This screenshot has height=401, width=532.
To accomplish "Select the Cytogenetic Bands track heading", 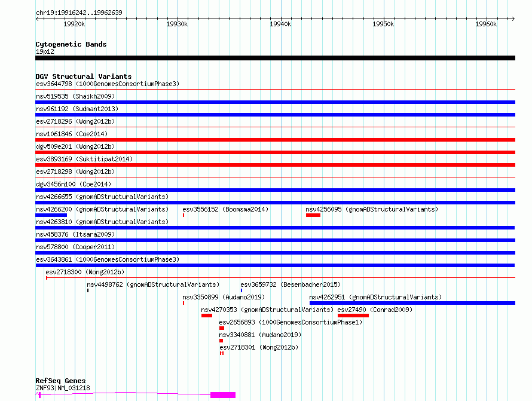I will coord(71,44).
